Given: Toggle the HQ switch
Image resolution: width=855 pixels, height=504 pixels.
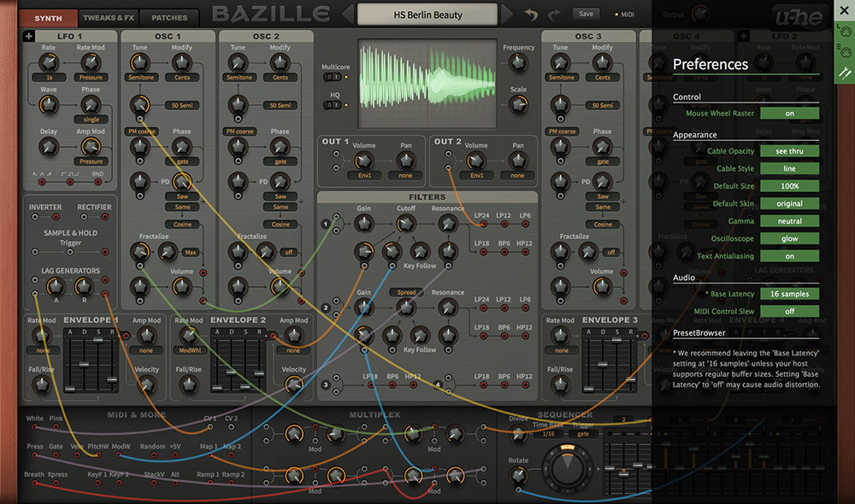Looking at the screenshot, I should pyautogui.click(x=332, y=104).
